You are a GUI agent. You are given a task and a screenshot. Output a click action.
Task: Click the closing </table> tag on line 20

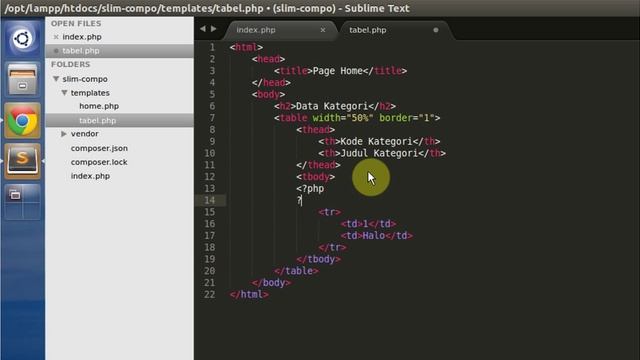tap(296, 271)
